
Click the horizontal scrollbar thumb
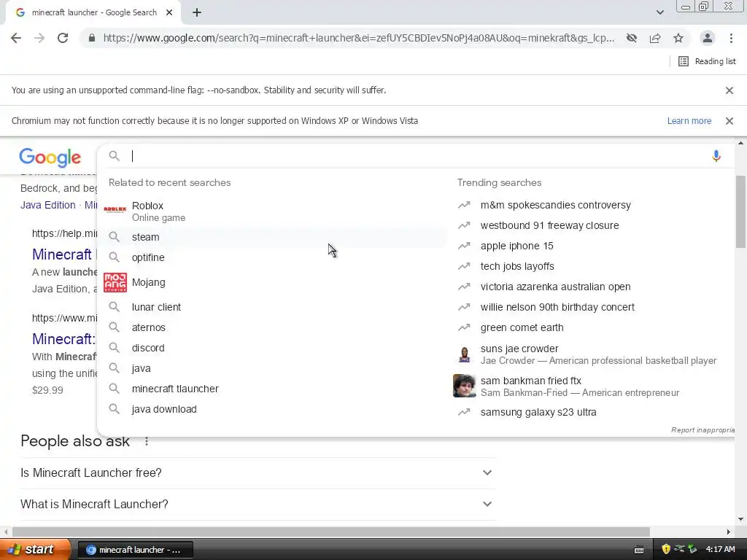(x=331, y=532)
